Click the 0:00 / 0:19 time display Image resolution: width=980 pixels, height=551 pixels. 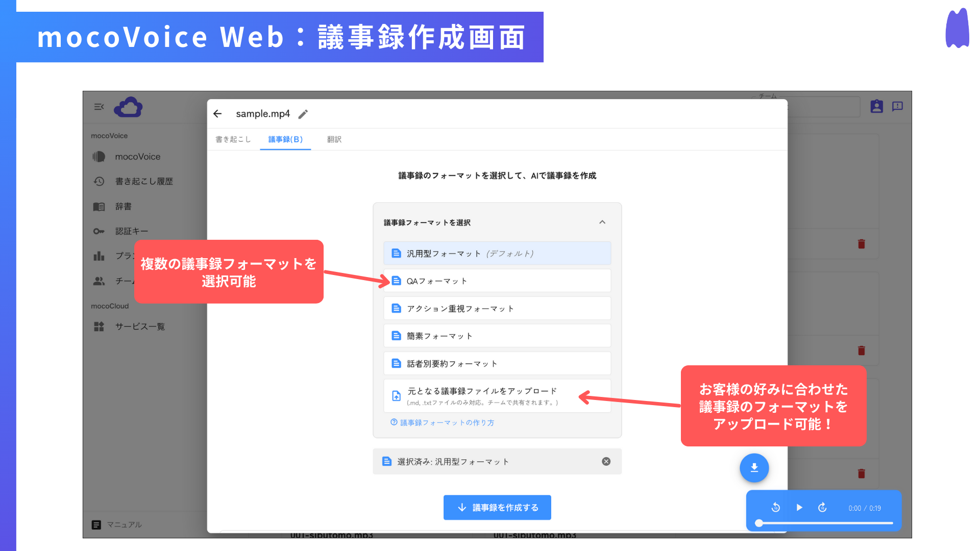tap(865, 508)
